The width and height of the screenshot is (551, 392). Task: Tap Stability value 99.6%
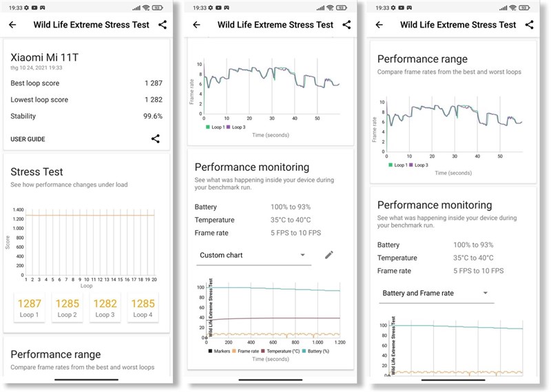tap(153, 116)
